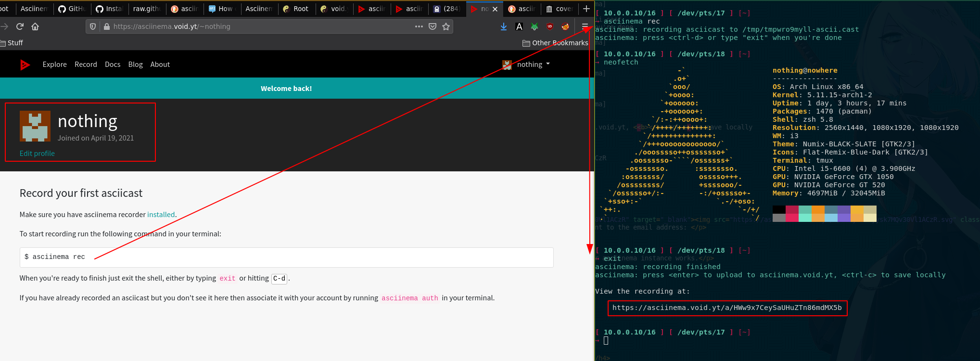Click the 'CPU: Intel i5-6600' line

[x=844, y=168]
